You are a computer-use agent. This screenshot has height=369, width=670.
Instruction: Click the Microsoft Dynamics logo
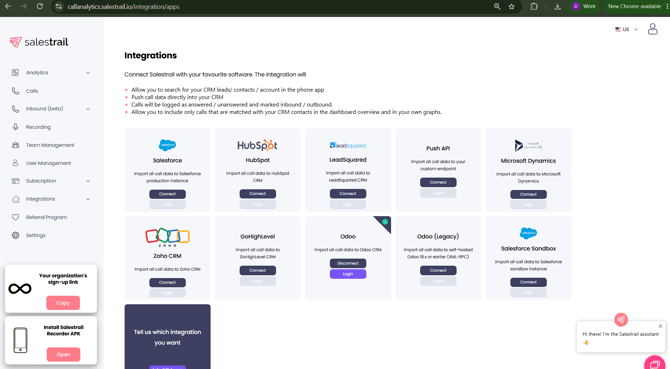click(x=528, y=145)
